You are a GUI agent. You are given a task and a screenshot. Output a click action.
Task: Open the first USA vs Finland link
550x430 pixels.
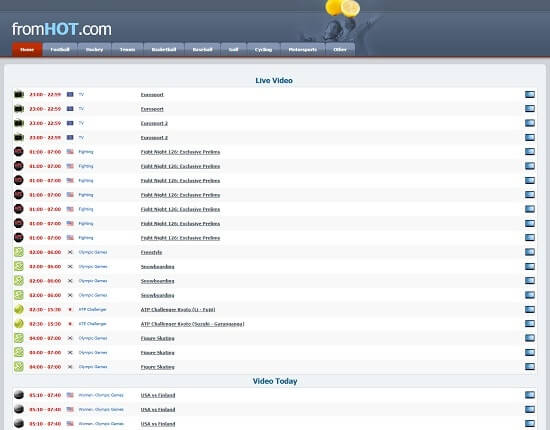158,395
